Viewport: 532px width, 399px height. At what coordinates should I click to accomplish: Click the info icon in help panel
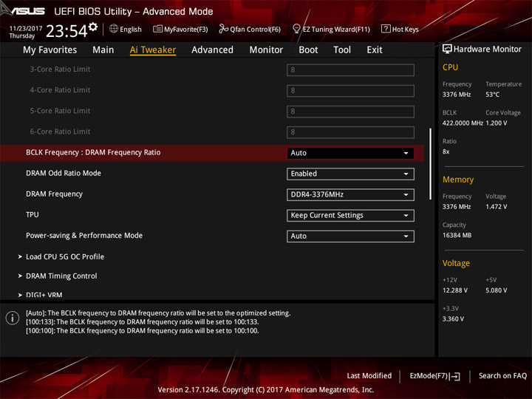point(13,318)
